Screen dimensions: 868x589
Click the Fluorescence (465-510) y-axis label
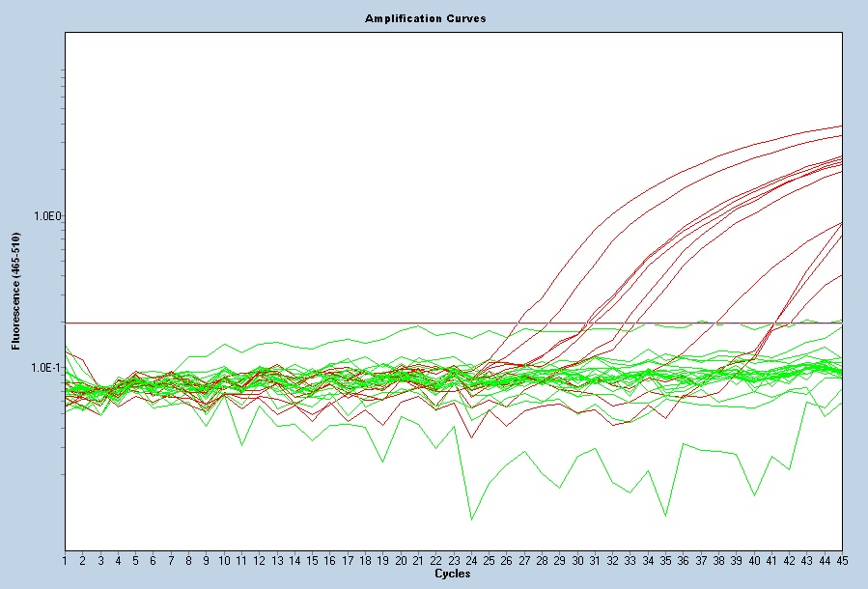pyautogui.click(x=15, y=293)
